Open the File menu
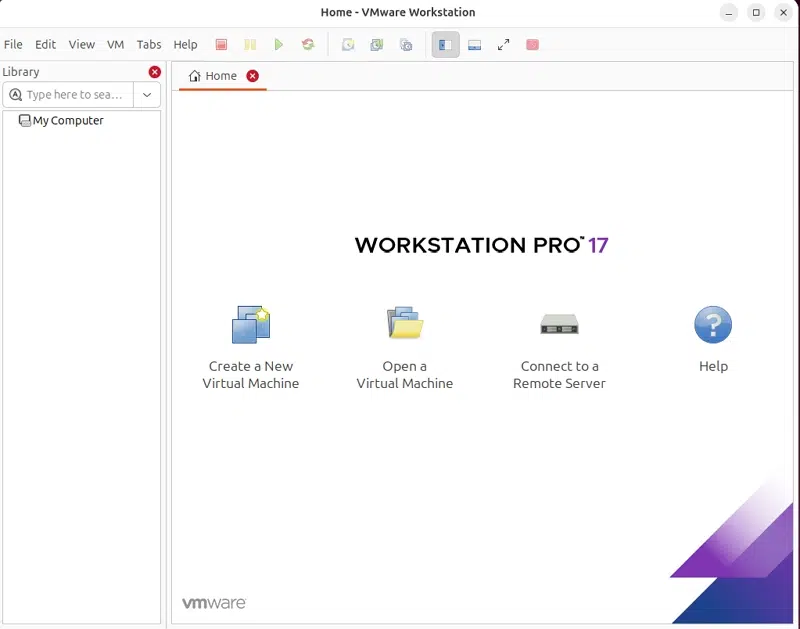 tap(13, 44)
